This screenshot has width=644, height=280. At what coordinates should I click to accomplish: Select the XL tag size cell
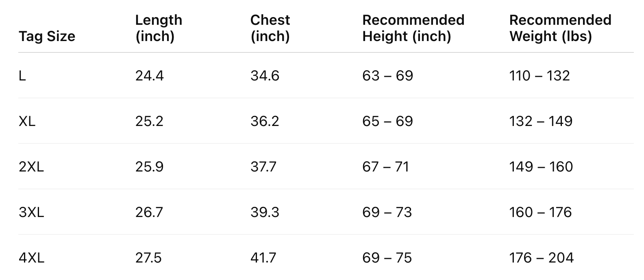point(27,121)
